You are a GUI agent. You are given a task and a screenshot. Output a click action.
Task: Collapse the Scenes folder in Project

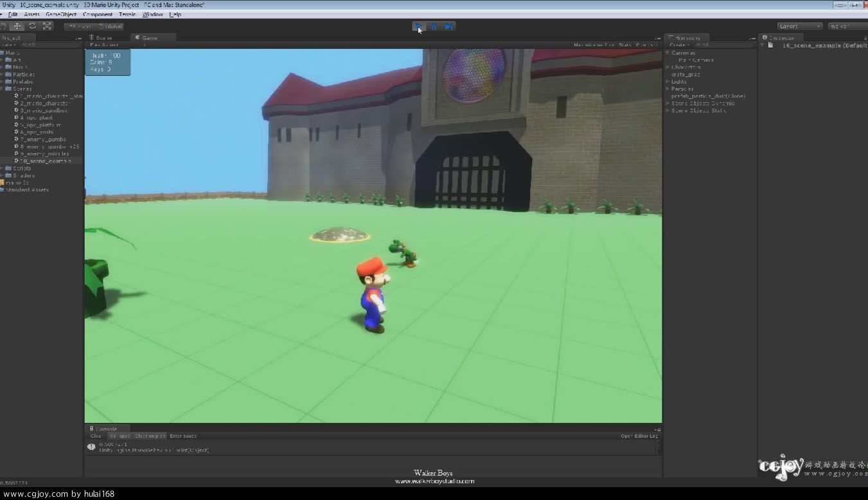point(2,89)
